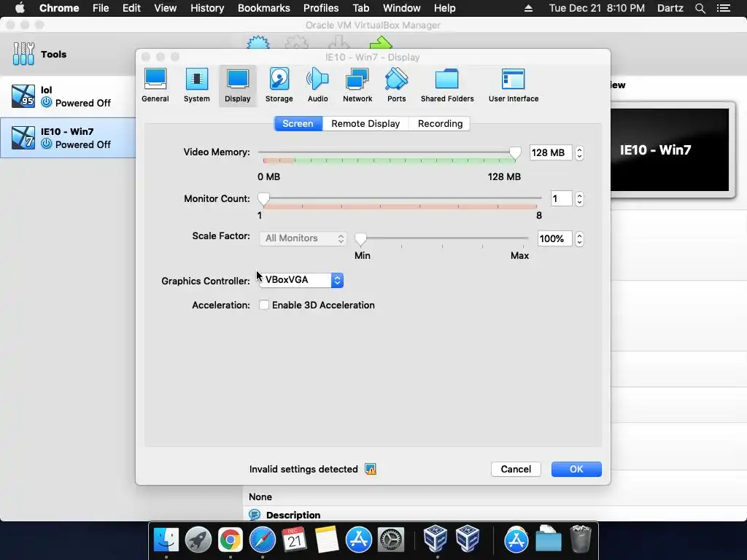Click the Description section icon
The width and height of the screenshot is (747, 560).
pos(255,515)
